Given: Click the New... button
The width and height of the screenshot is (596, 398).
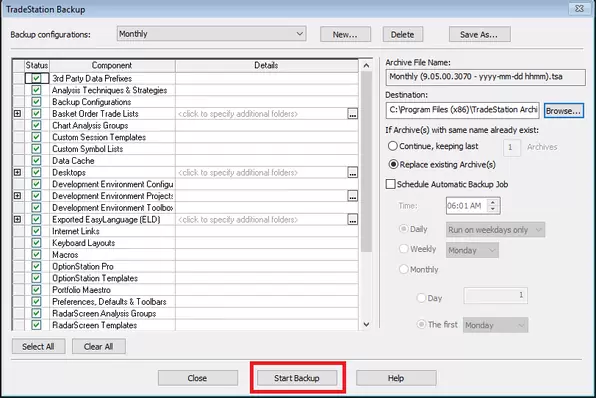Looking at the screenshot, I should point(345,35).
